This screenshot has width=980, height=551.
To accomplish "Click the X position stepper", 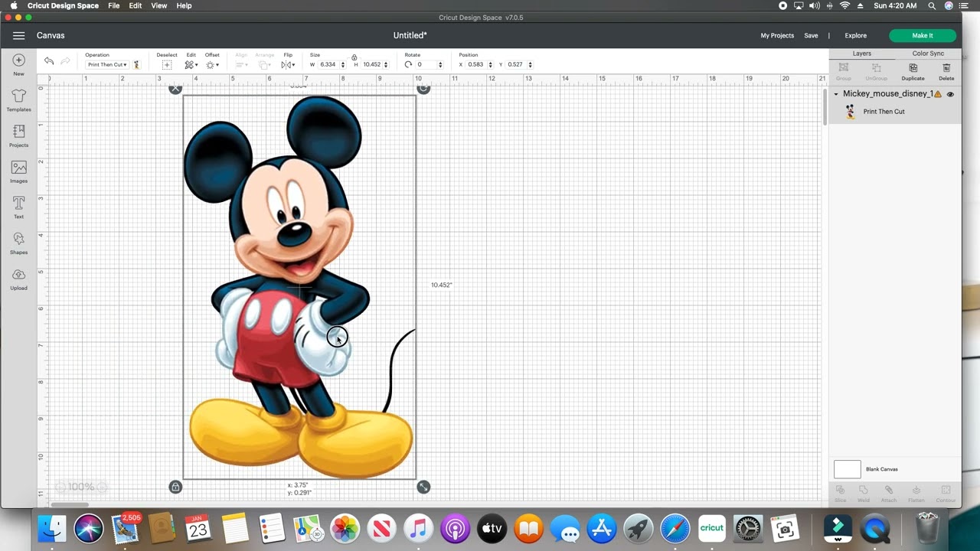I will pyautogui.click(x=491, y=64).
